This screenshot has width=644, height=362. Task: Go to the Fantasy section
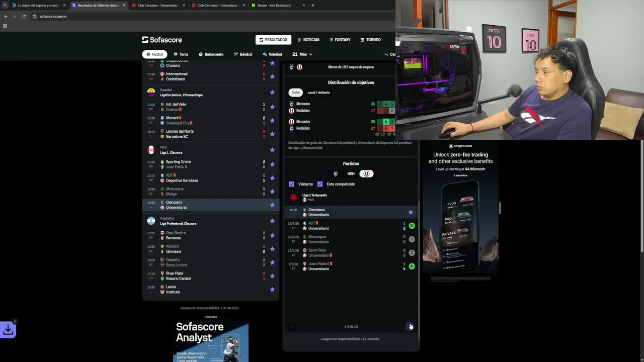[340, 40]
